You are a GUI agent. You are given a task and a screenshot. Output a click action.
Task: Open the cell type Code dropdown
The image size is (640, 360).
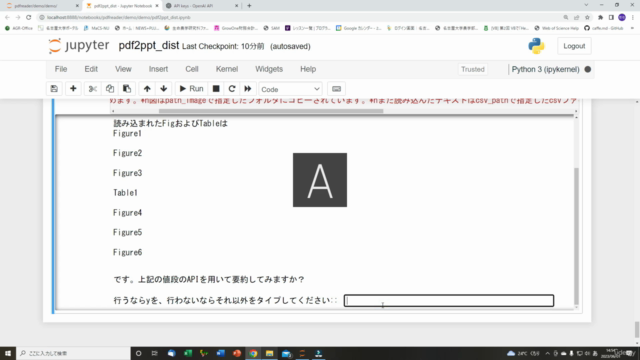pos(290,89)
